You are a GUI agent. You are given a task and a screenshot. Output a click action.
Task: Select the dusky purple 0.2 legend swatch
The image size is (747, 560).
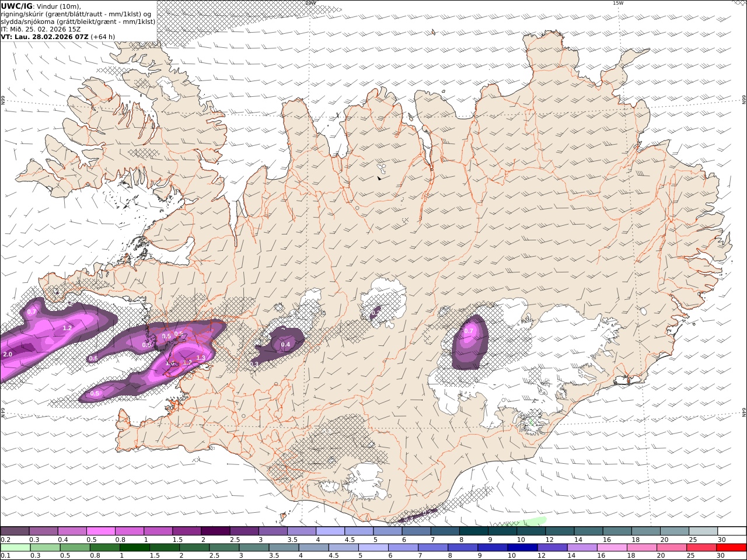pos(15,531)
